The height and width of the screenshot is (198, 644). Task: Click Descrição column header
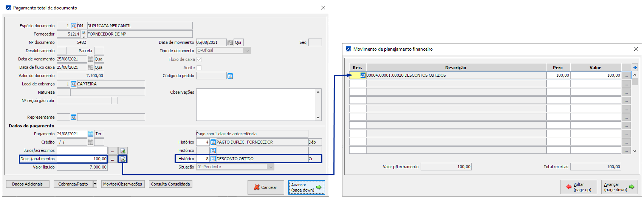tap(456, 68)
